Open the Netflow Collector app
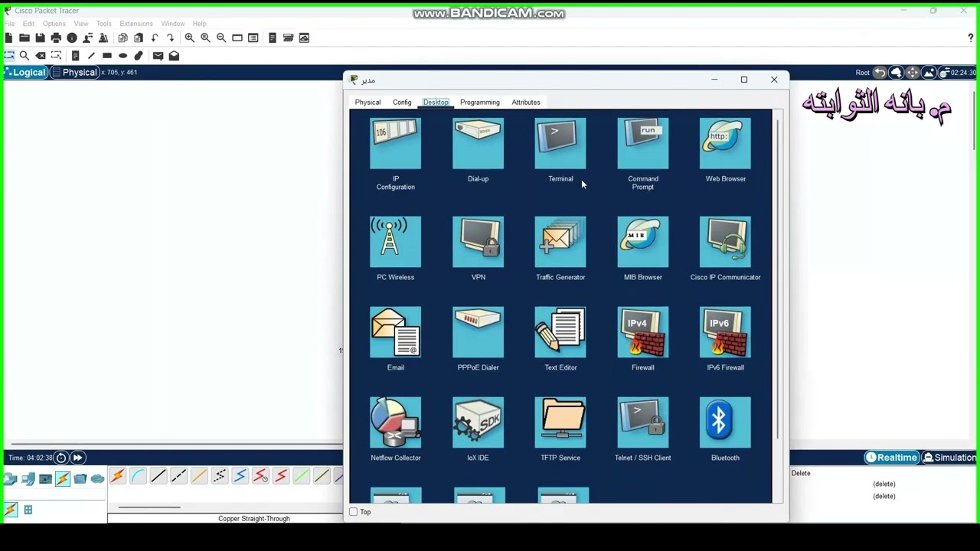Image resolution: width=980 pixels, height=551 pixels. 395,422
